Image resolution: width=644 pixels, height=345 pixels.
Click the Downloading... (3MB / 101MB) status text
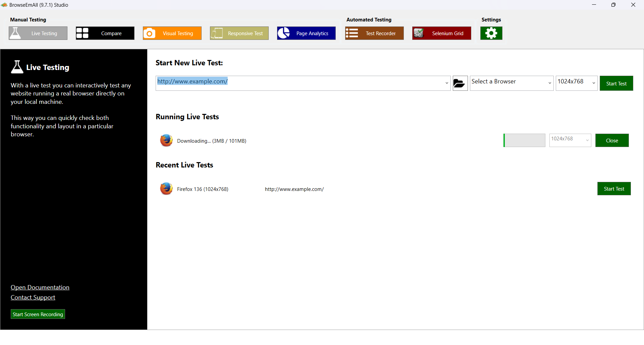(x=211, y=141)
